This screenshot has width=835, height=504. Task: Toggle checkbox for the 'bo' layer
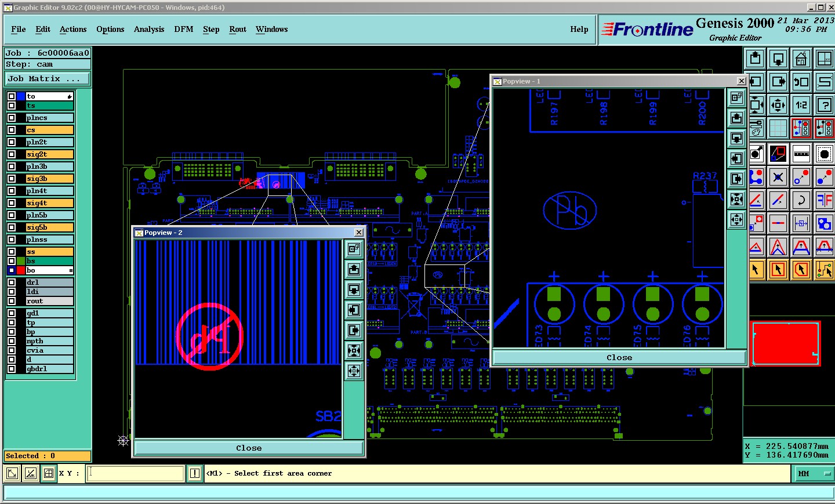click(12, 270)
